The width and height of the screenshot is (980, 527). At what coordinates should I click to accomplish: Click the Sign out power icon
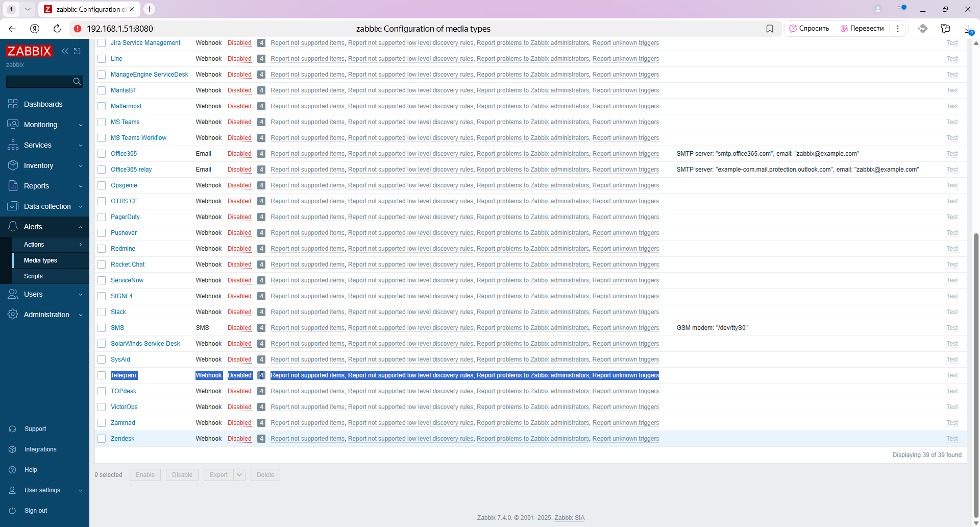pyautogui.click(x=13, y=511)
